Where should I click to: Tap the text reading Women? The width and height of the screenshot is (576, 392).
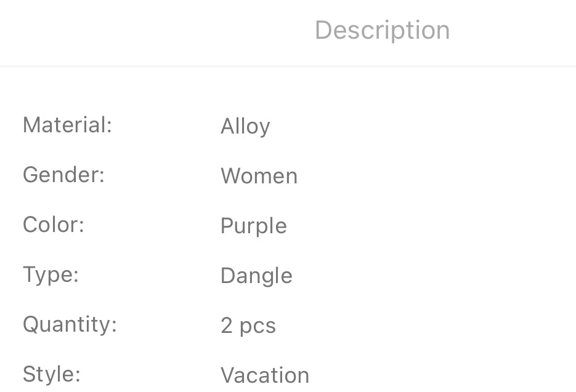click(259, 176)
